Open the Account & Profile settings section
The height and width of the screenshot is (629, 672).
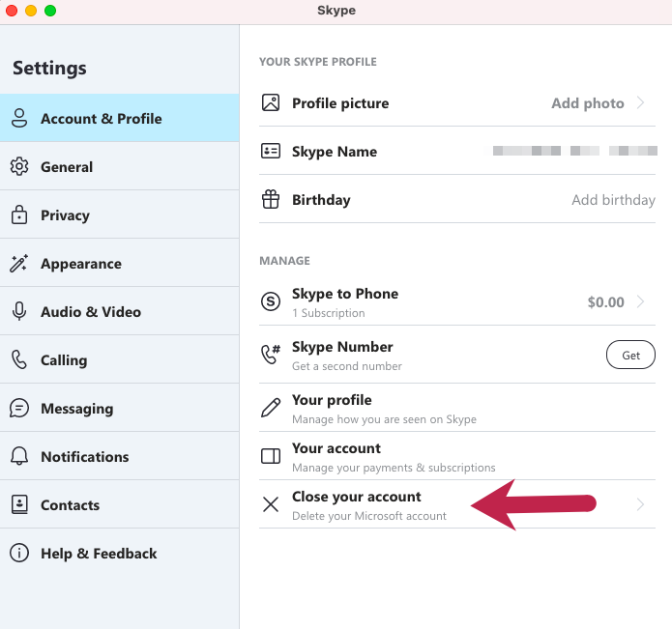click(120, 118)
